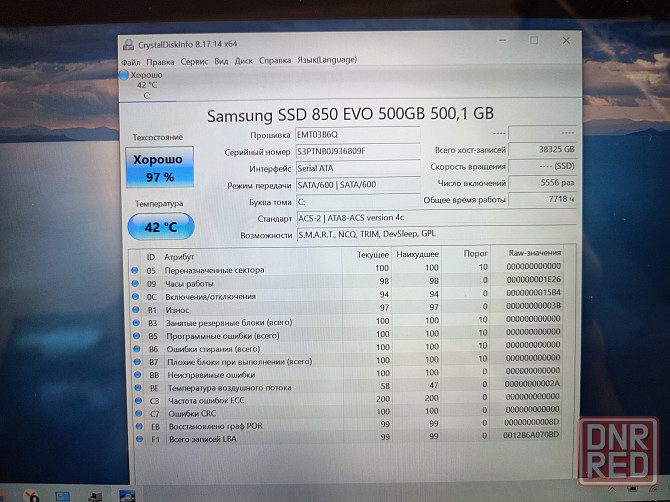
Task: Click the Прошивка field EMT03B6Q
Action: (x=357, y=135)
